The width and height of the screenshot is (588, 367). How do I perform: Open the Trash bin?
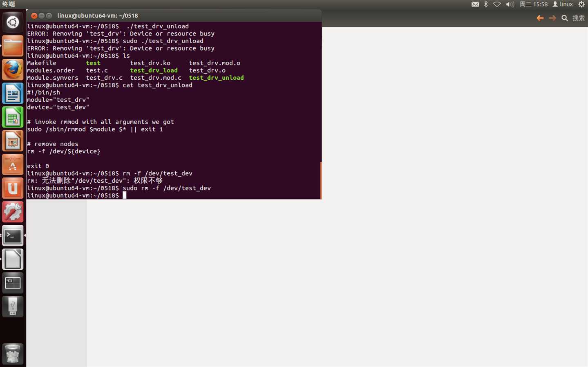click(13, 354)
